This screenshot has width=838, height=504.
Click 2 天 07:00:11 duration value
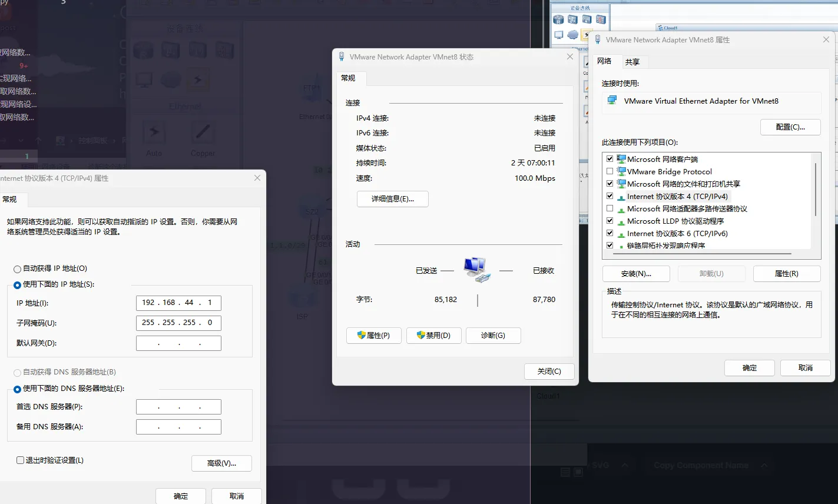click(x=533, y=163)
